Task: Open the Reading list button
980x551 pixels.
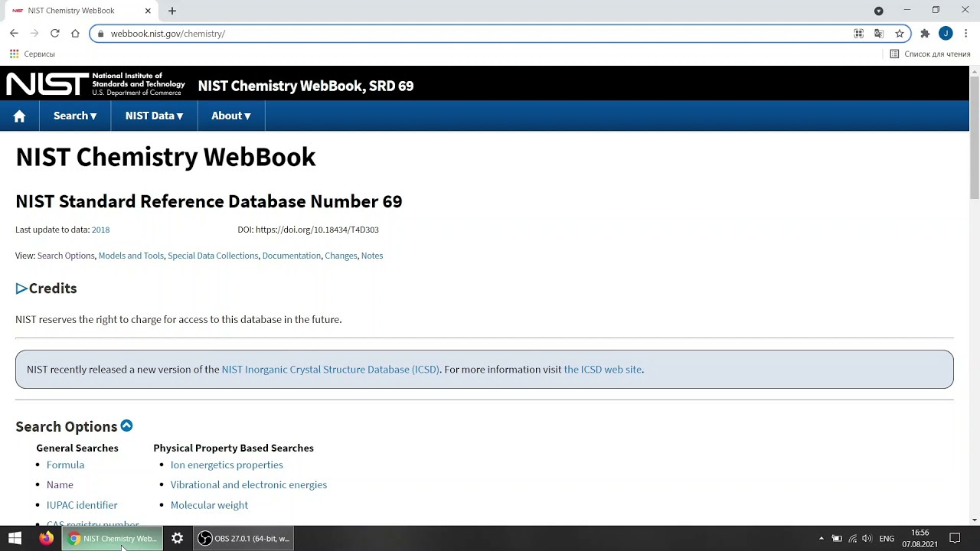Action: (x=929, y=54)
